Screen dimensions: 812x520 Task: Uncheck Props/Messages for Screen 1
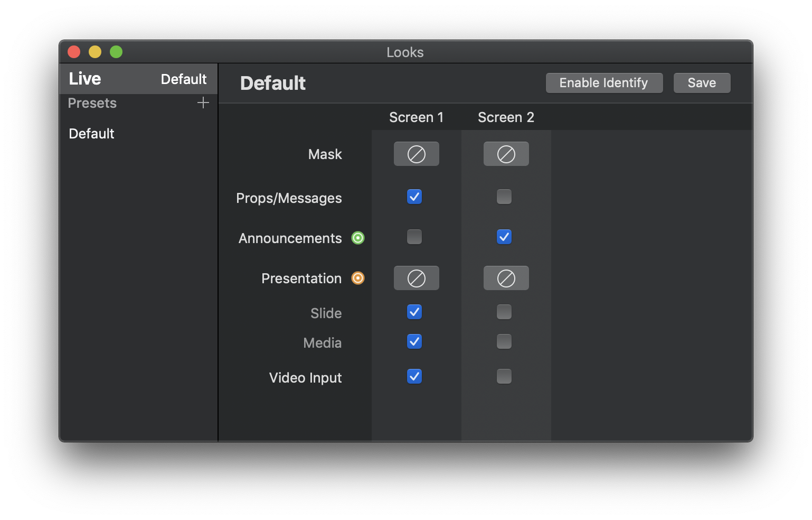pos(414,197)
